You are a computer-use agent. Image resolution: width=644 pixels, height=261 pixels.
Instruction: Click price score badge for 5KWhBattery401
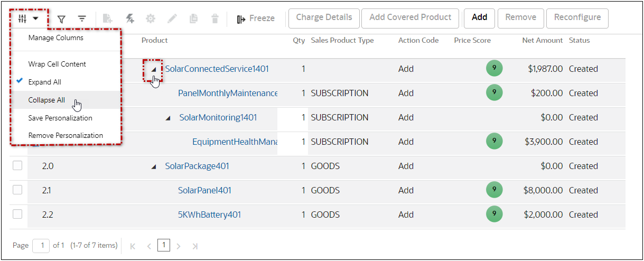coord(494,214)
